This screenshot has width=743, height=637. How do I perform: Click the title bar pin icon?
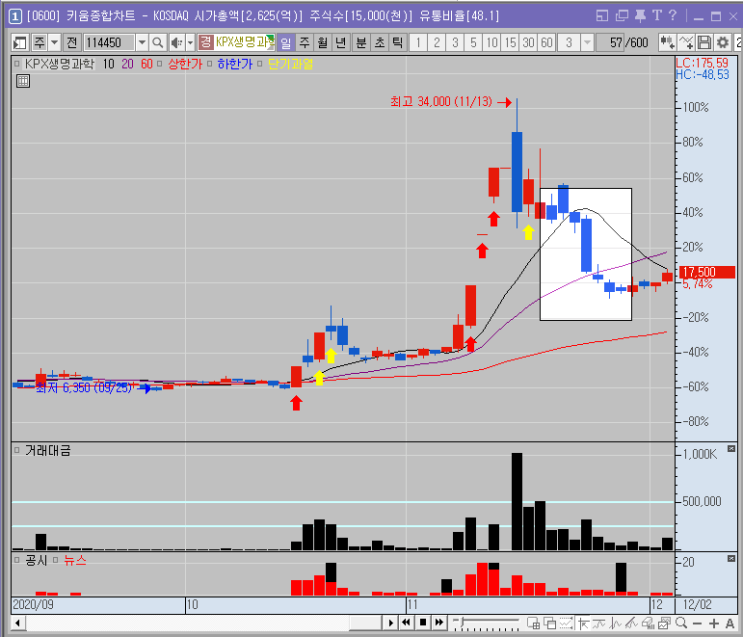640,16
